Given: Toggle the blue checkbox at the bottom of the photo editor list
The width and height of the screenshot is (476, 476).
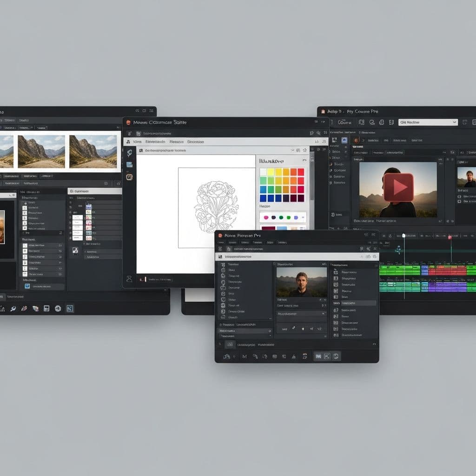Looking at the screenshot, I should click(x=27, y=286).
